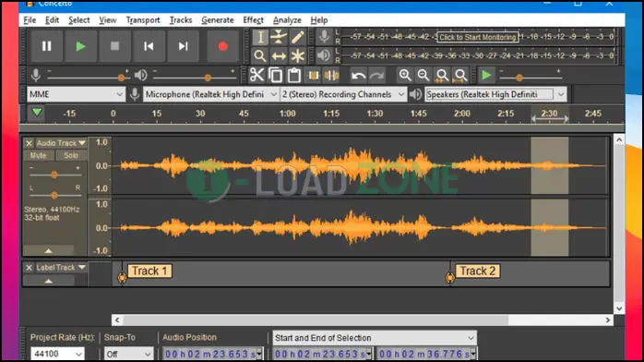644x362 pixels.
Task: Open the Analyze menu
Action: [x=287, y=20]
